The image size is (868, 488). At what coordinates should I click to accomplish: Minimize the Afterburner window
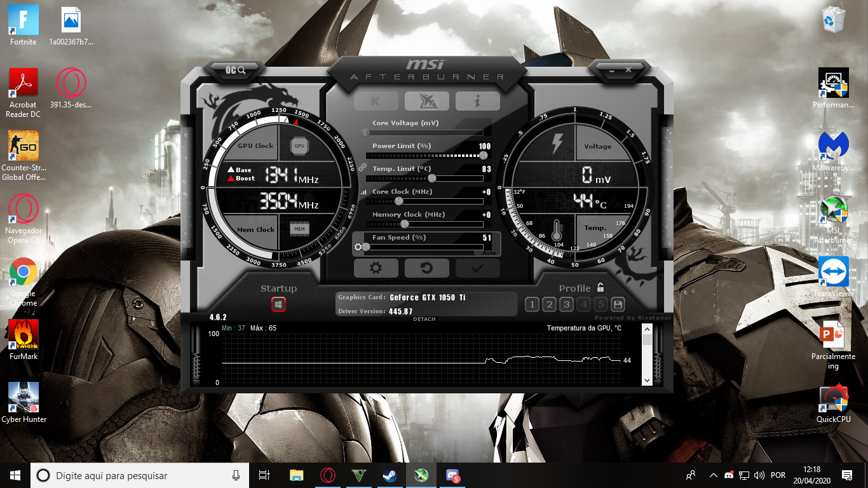(612, 70)
